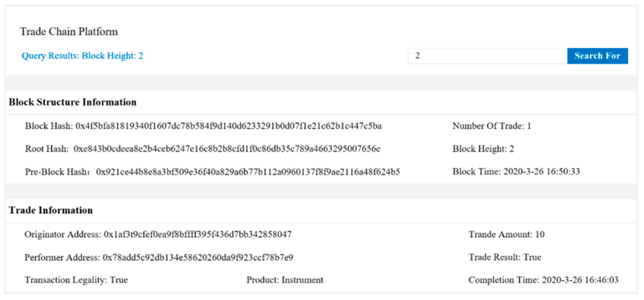Screen dimensions: 644x300
Task: Click the Root Hash label
Action: click(x=47, y=149)
